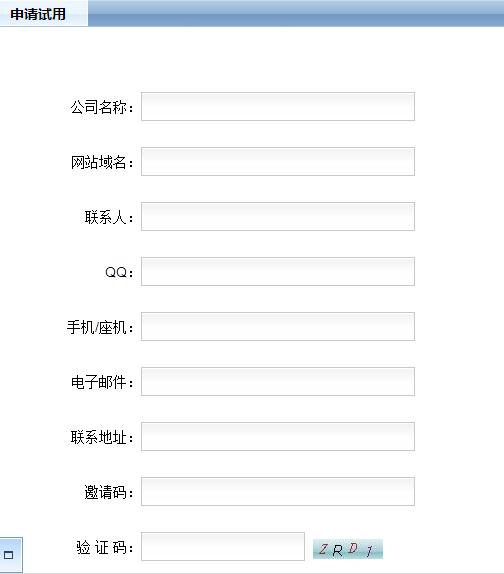Focus the 网站域名 text box
Viewport: 504px width, 574px height.
tap(278, 161)
